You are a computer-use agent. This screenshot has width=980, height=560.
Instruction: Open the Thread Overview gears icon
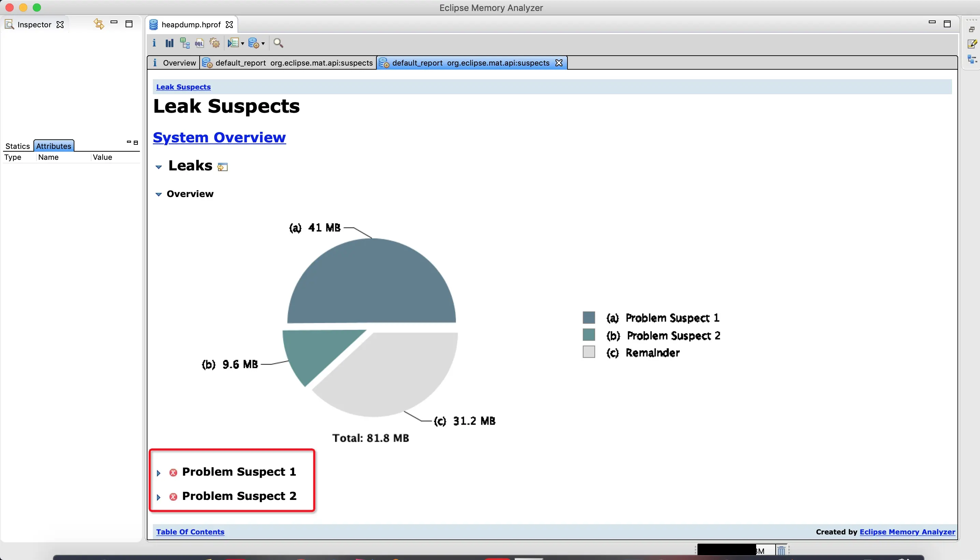(x=214, y=43)
